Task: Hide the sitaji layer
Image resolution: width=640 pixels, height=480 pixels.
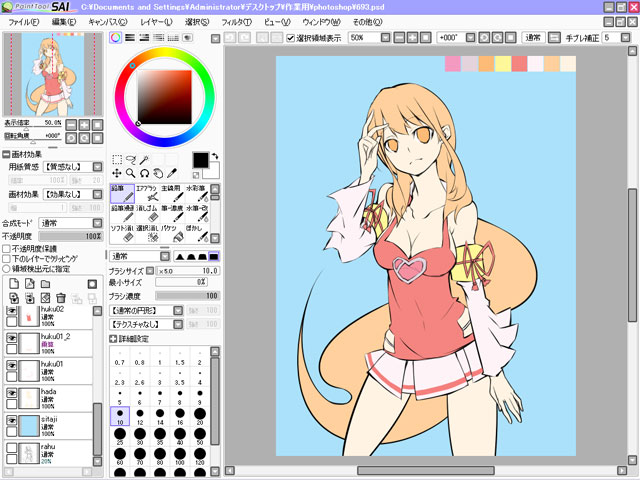Action: coord(11,420)
